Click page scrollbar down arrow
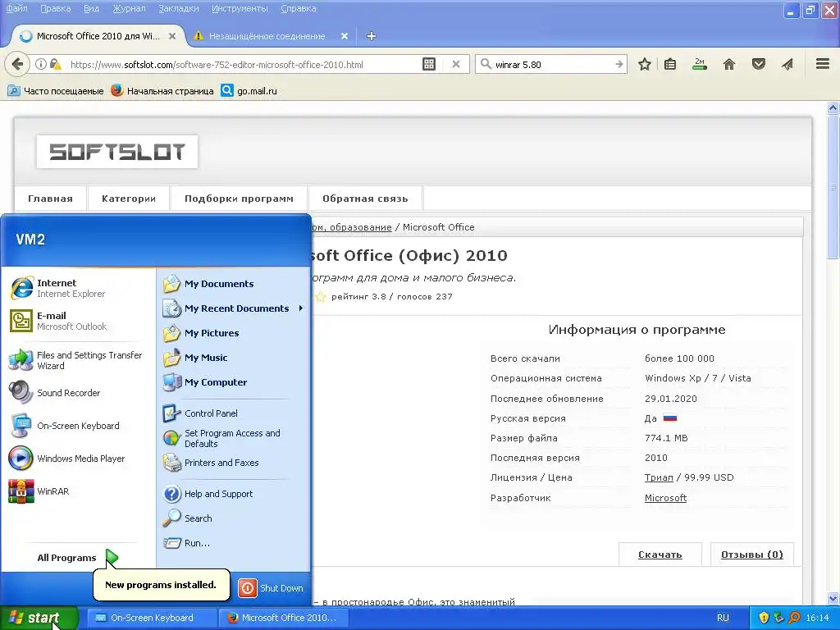 tap(833, 598)
